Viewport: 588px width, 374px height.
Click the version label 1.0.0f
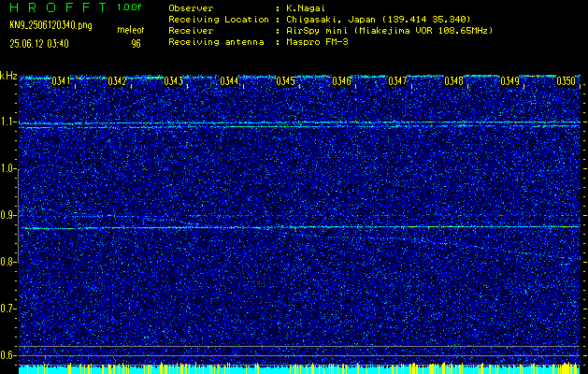tap(129, 7)
